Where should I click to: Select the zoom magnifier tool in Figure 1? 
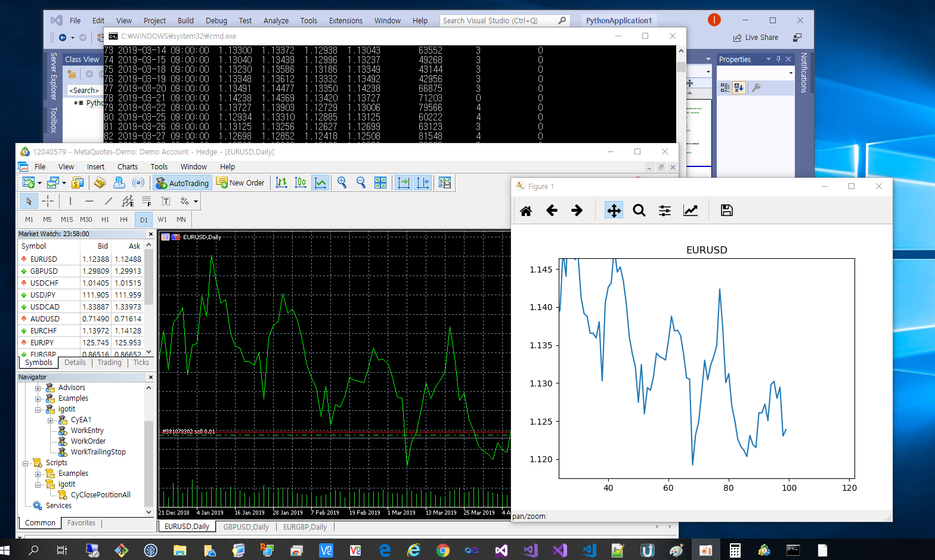pyautogui.click(x=639, y=211)
